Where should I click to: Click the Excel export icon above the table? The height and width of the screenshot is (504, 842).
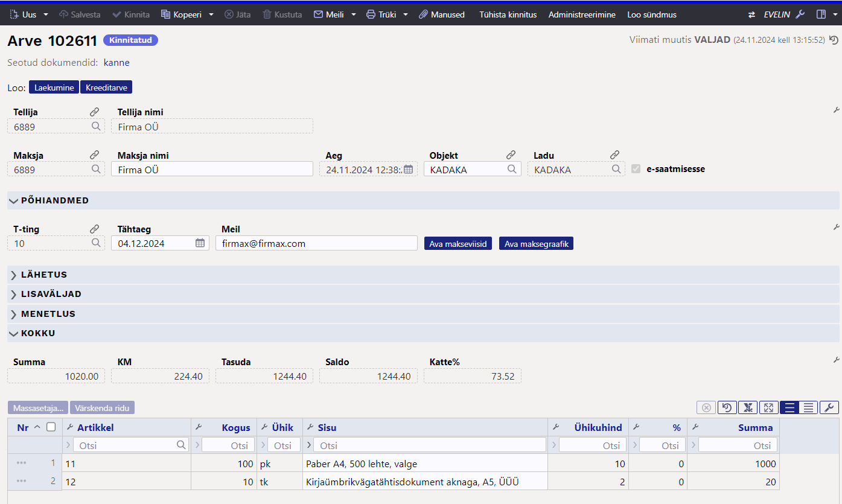(x=747, y=407)
